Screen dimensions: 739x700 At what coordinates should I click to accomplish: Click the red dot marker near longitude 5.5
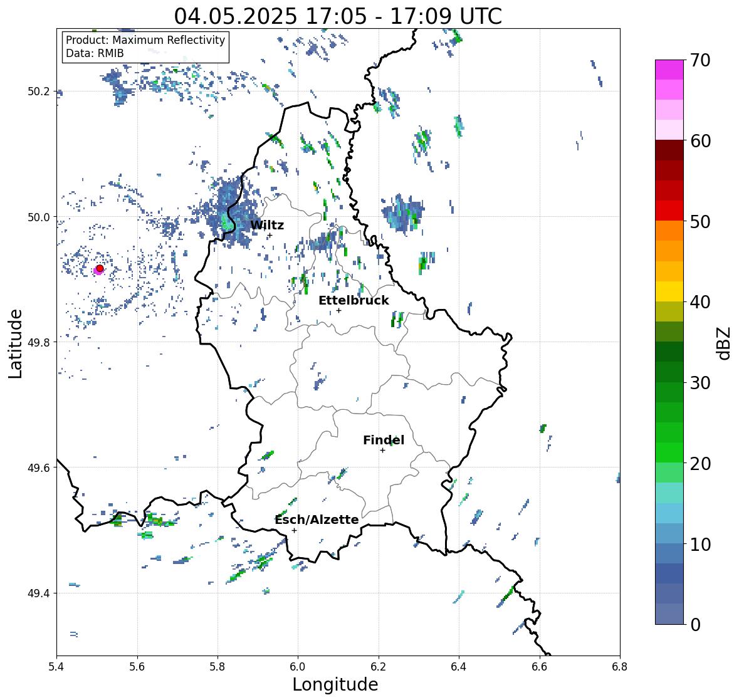tap(100, 268)
